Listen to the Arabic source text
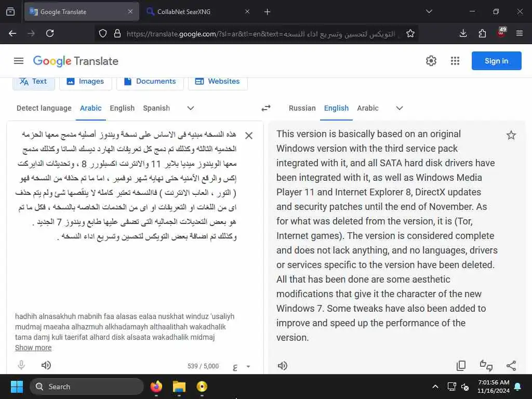This screenshot has width=532, height=399. (46, 365)
